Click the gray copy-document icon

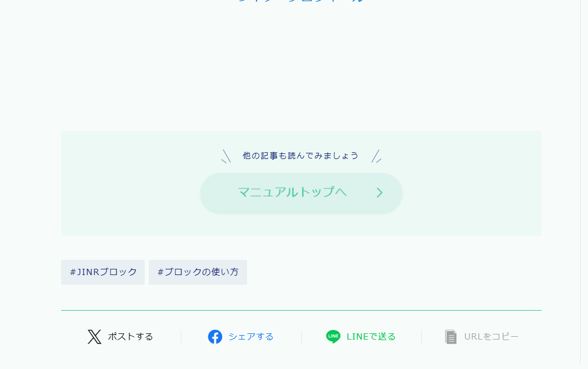pos(451,337)
